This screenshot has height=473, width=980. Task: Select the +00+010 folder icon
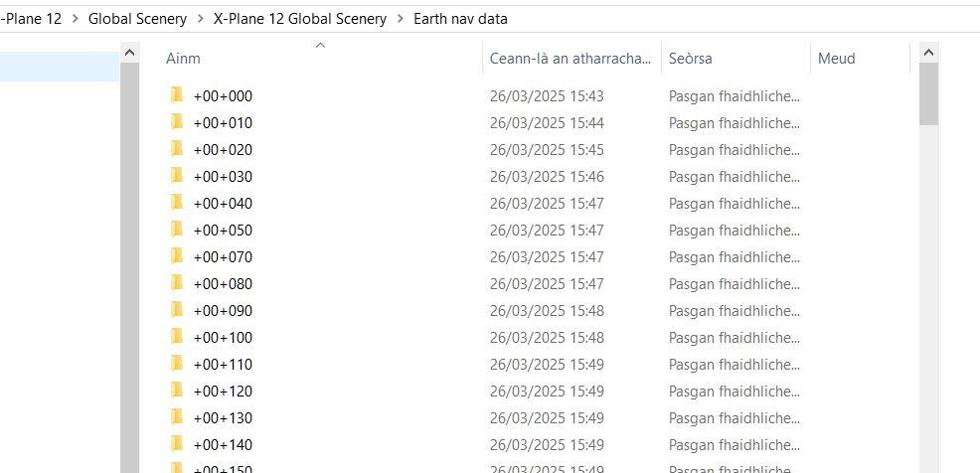coord(177,122)
